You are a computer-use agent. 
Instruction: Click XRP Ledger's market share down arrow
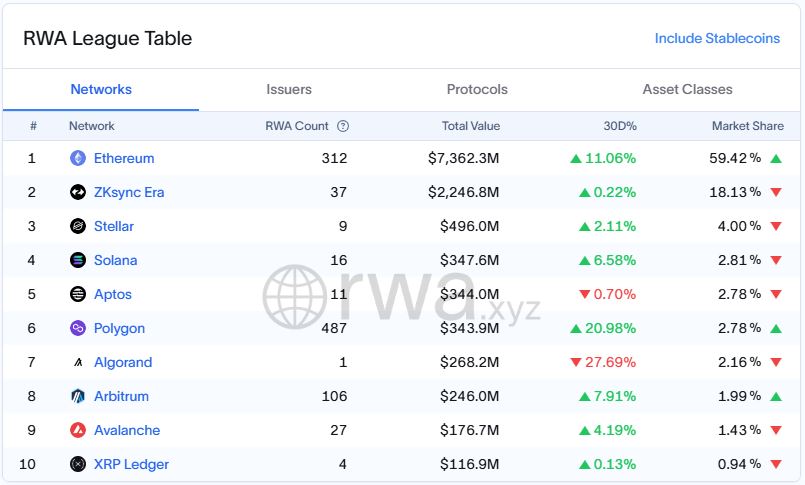(x=776, y=464)
